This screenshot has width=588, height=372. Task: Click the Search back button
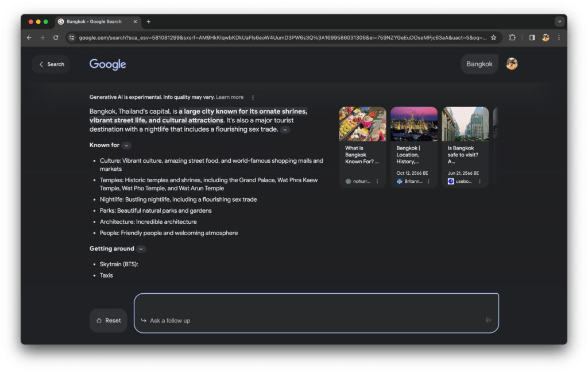pyautogui.click(x=51, y=64)
